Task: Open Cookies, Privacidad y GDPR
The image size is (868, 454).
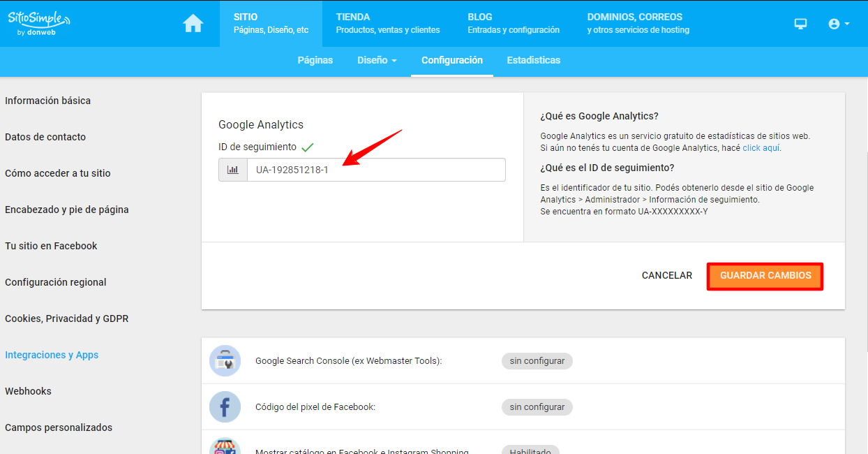Action: (67, 318)
